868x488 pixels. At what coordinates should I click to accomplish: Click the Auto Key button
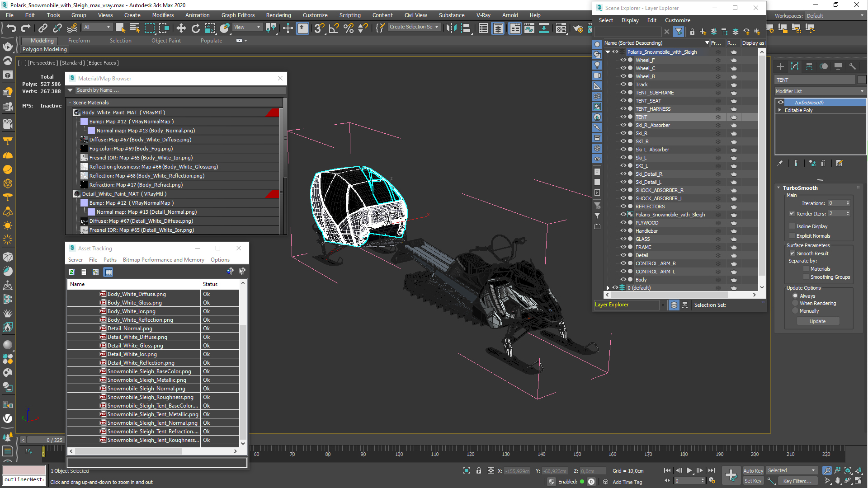753,471
